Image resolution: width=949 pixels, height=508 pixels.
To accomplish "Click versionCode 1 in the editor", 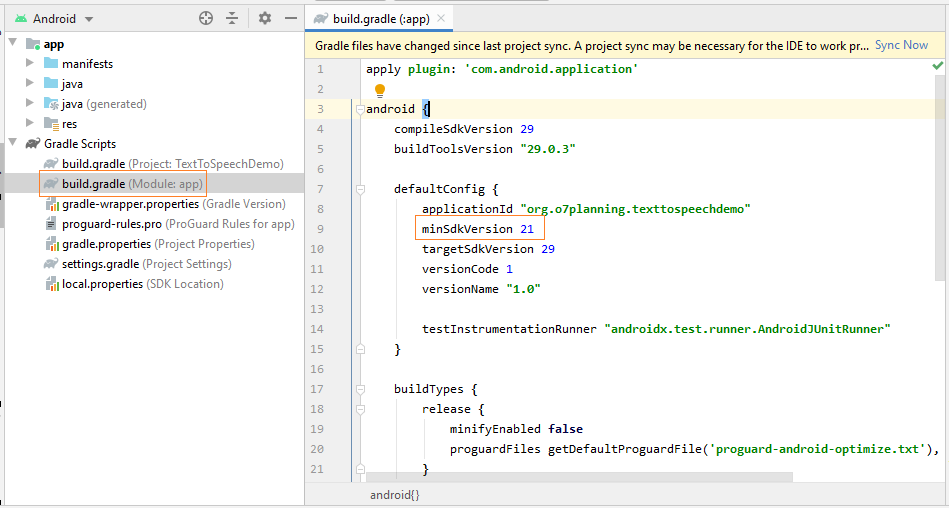I will coord(467,269).
